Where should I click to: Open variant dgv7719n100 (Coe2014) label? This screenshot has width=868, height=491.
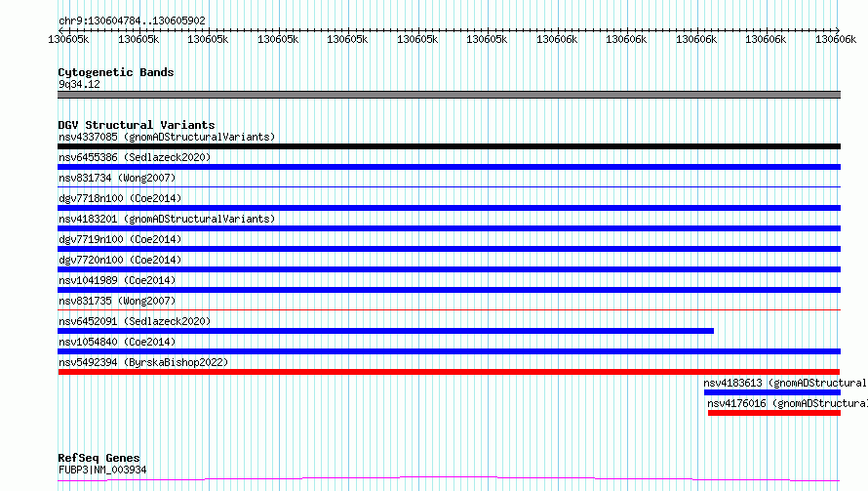[x=120, y=239]
